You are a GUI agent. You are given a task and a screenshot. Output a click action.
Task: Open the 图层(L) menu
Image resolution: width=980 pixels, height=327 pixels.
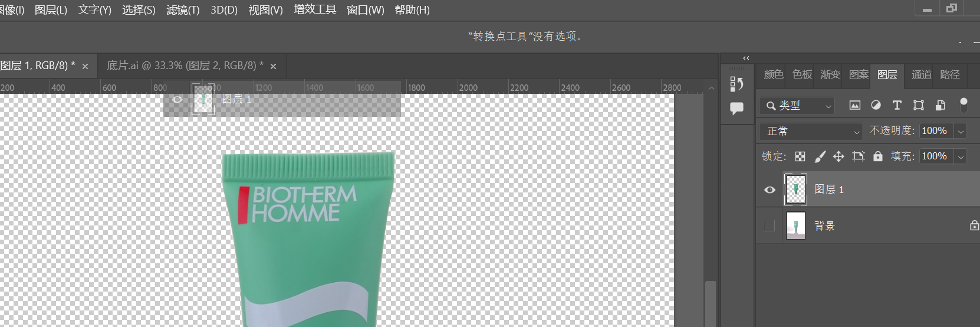(x=51, y=10)
